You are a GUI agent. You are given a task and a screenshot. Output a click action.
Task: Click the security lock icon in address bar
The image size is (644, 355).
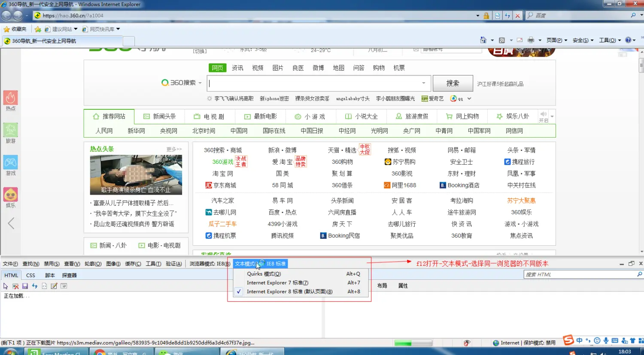(x=486, y=15)
